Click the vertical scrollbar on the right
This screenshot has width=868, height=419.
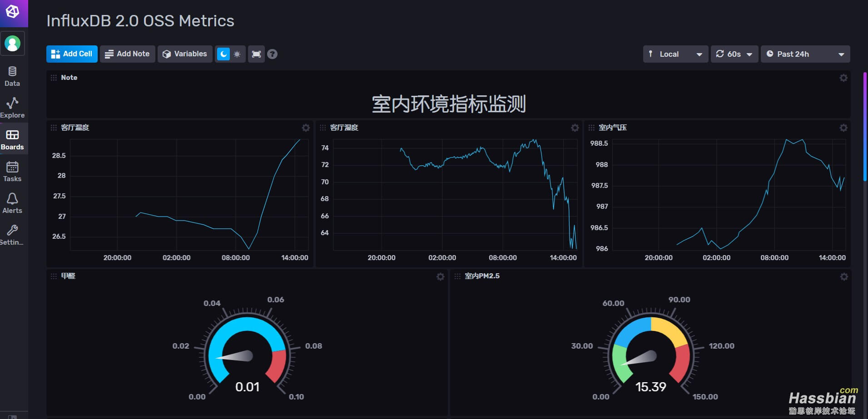click(x=865, y=127)
